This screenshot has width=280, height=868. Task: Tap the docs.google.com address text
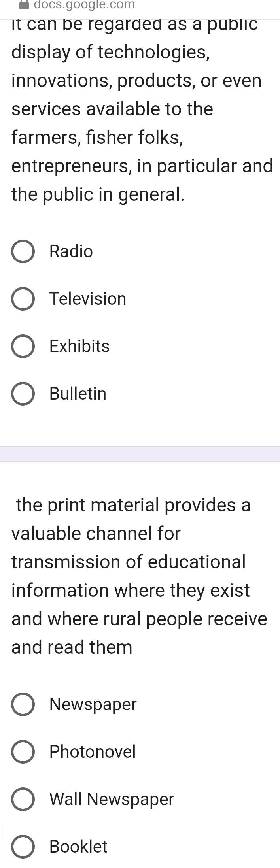[84, 5]
